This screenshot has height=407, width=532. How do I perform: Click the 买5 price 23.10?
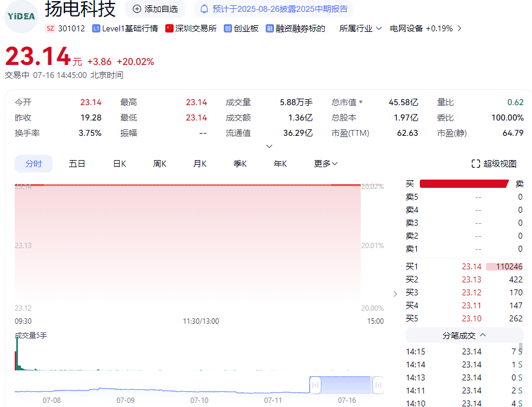coord(472,318)
